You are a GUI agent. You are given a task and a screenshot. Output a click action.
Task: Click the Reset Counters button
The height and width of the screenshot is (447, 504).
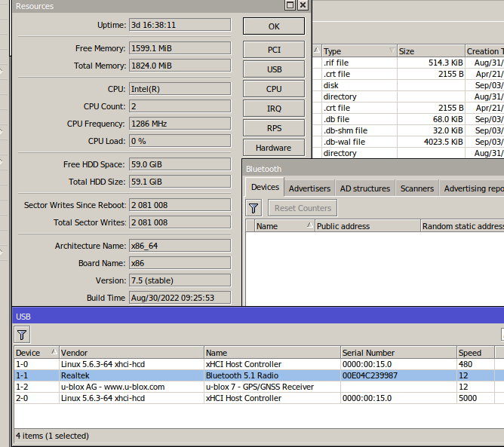pyautogui.click(x=303, y=208)
